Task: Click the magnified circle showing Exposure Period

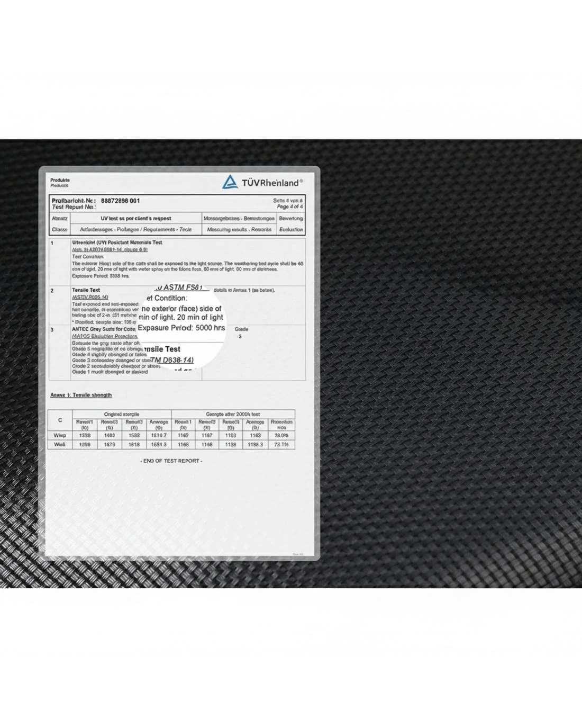Action: pos(181,324)
